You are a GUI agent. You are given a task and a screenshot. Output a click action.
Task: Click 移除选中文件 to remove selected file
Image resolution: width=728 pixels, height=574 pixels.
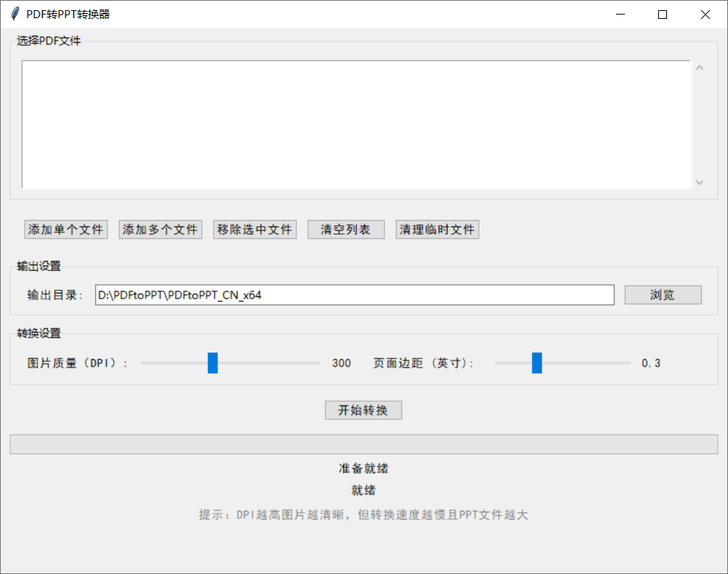(x=254, y=229)
